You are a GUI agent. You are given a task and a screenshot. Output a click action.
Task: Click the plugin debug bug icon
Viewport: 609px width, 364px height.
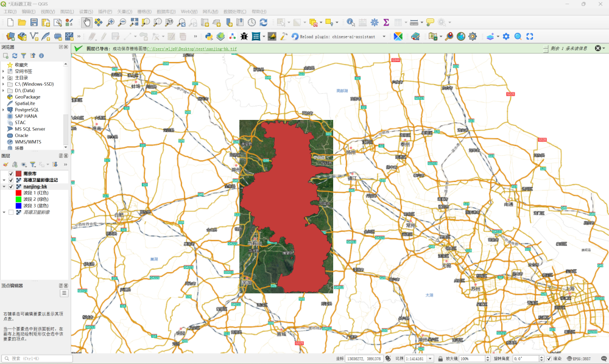click(x=244, y=37)
